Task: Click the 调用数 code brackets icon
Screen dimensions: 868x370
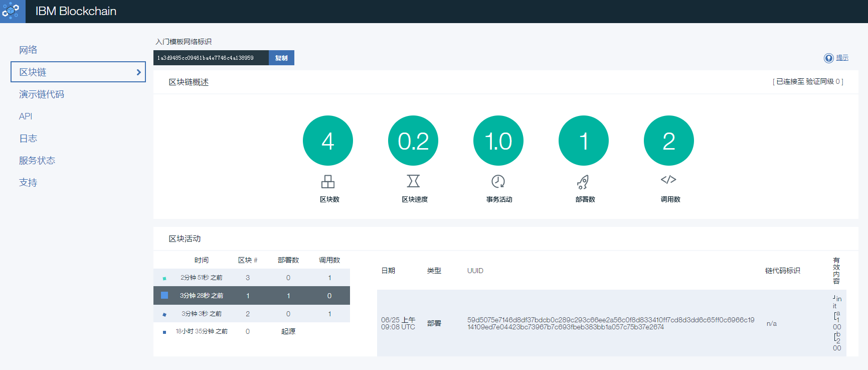Action: point(668,180)
